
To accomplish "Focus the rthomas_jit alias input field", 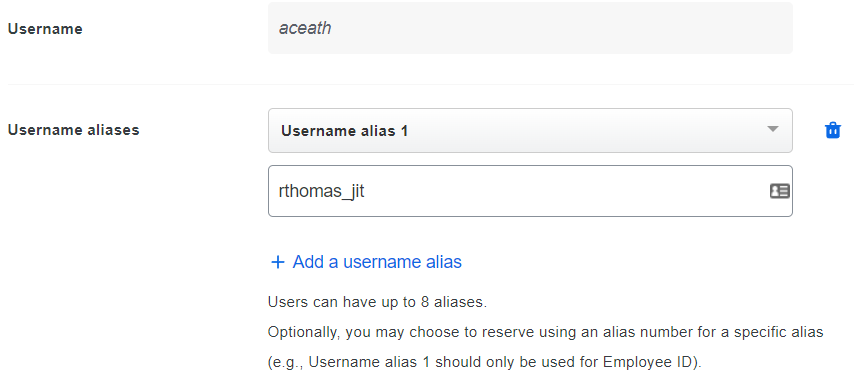I will tap(530, 191).
